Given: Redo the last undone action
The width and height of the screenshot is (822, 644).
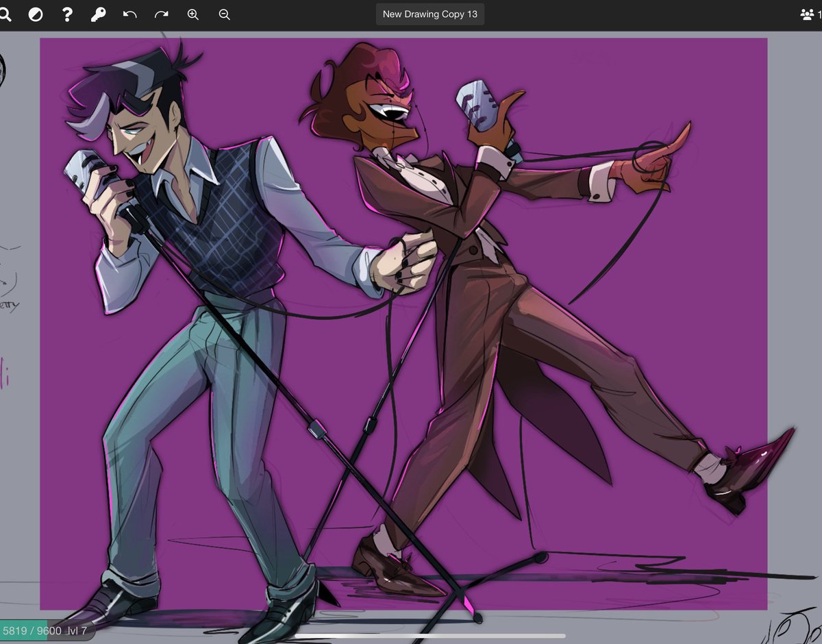Looking at the screenshot, I should (x=161, y=14).
